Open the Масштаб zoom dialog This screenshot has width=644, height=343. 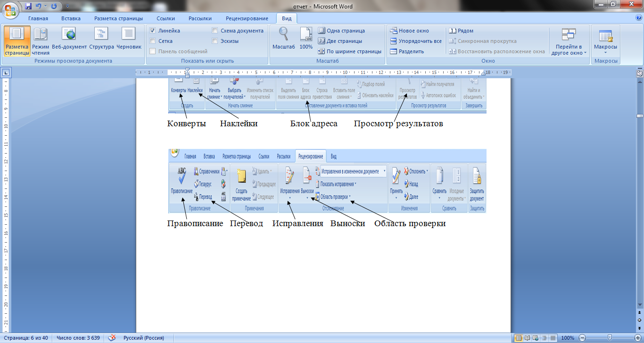point(284,39)
